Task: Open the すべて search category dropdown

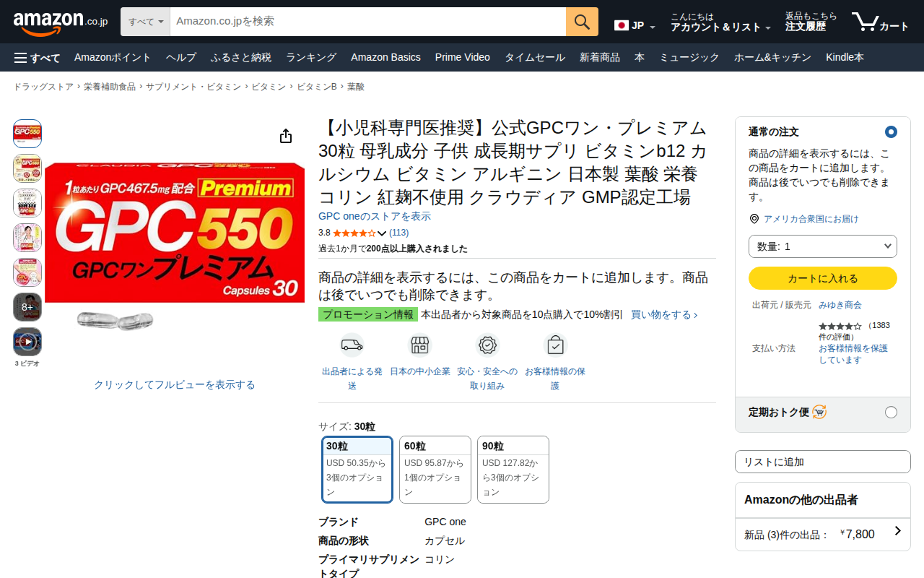Action: tap(145, 22)
